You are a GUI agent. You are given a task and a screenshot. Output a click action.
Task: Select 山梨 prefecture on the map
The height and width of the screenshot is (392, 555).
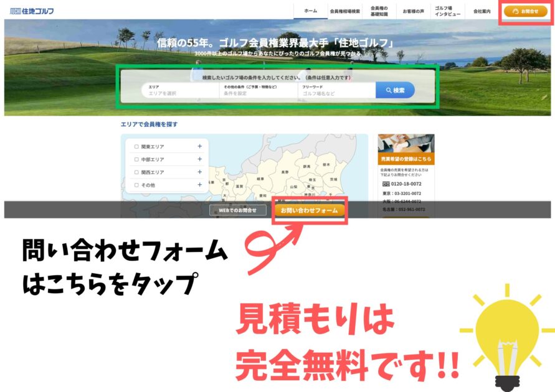point(294,187)
